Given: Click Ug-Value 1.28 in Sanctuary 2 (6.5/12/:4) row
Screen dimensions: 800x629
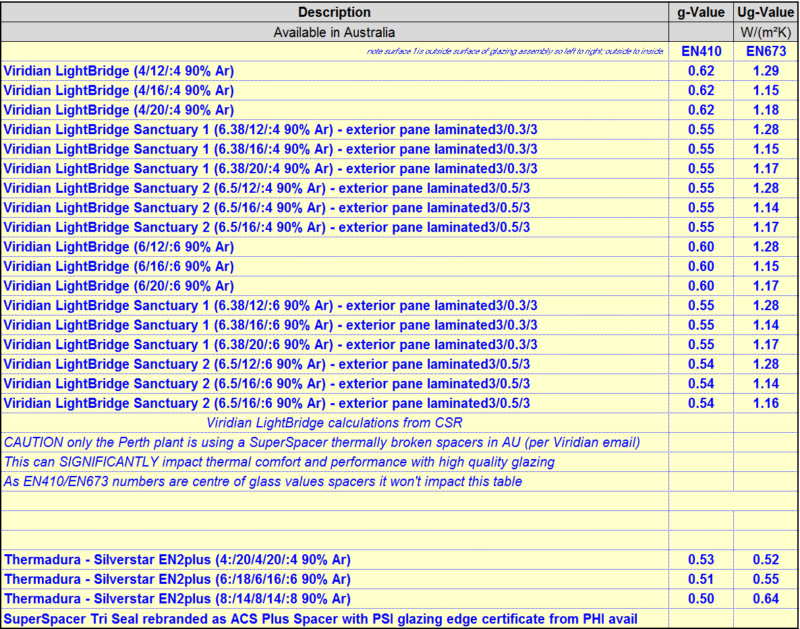Looking at the screenshot, I should tap(766, 188).
